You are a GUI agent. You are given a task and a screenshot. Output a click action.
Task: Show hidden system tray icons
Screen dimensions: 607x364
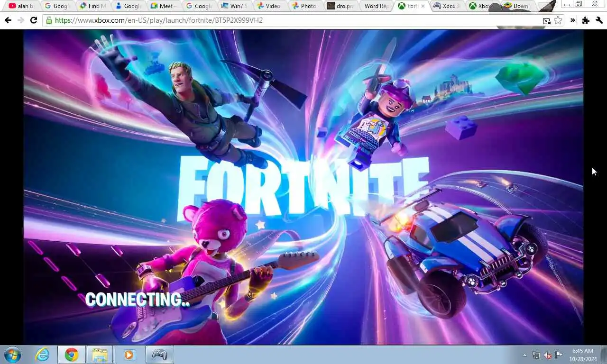point(524,355)
